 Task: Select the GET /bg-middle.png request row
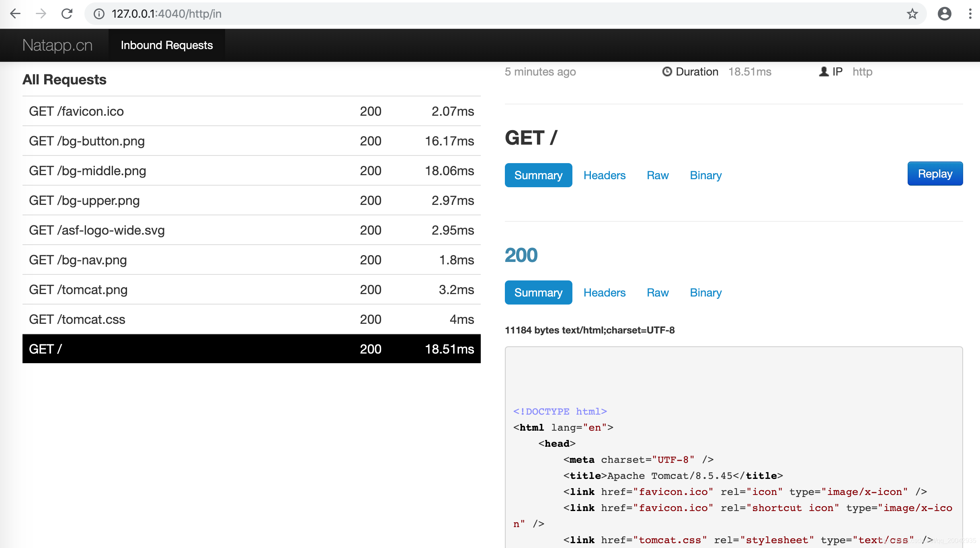click(x=251, y=171)
